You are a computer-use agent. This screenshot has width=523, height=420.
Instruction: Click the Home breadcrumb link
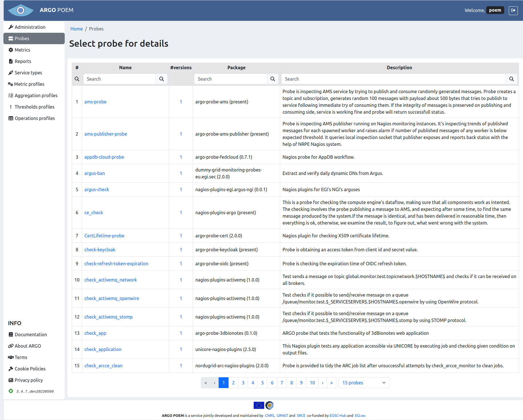coord(76,29)
